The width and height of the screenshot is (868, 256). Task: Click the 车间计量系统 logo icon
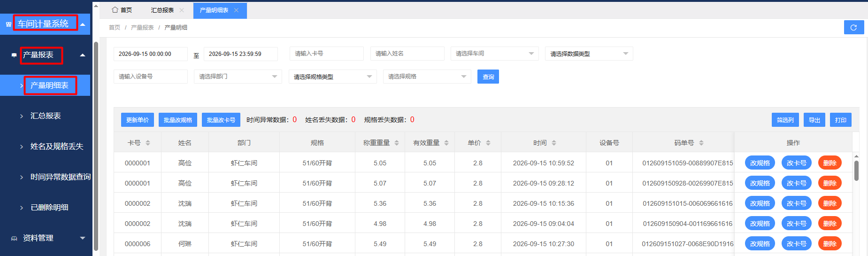point(8,24)
